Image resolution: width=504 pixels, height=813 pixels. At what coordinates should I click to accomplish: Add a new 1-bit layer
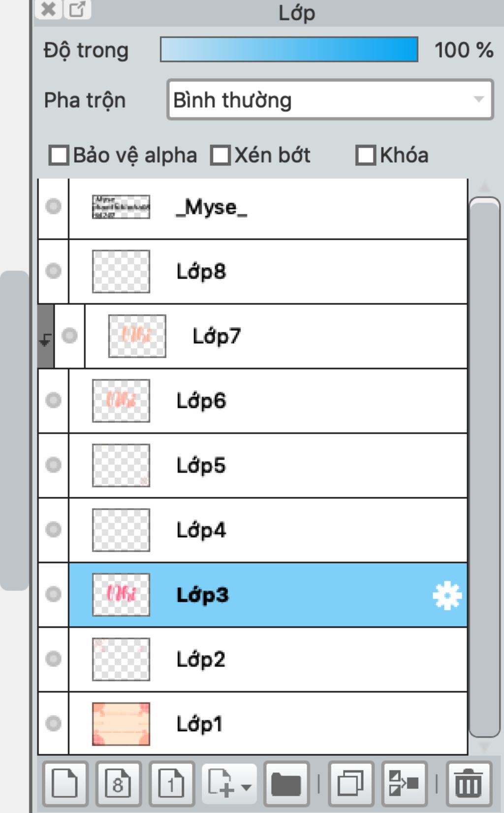tap(171, 783)
